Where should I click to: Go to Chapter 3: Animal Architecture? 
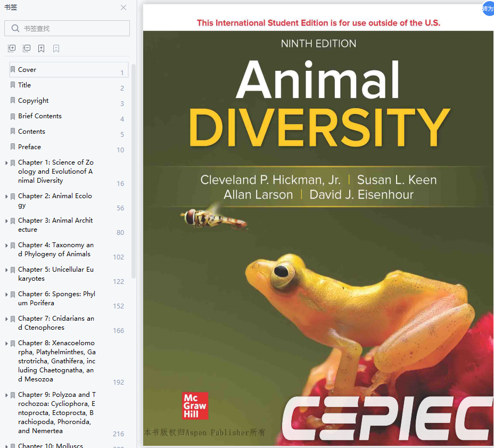[x=55, y=225]
